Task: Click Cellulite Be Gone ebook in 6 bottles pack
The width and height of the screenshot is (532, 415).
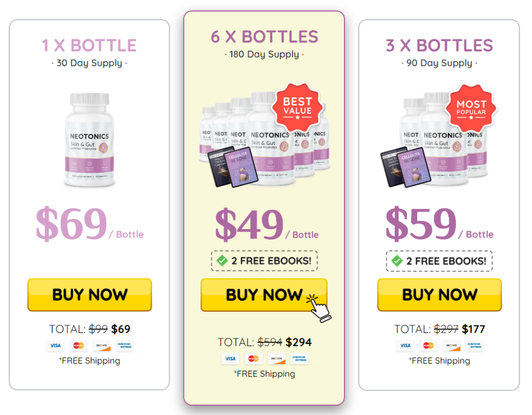Action: pos(241,167)
